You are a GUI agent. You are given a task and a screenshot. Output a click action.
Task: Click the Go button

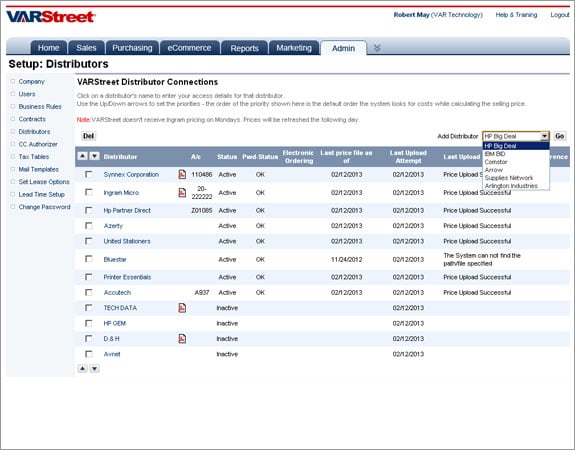tap(560, 136)
